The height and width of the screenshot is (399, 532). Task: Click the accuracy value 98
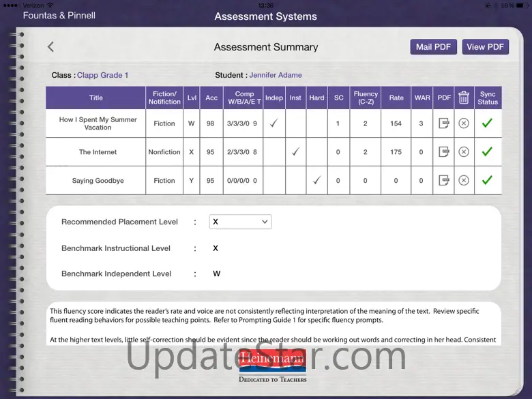[x=210, y=123]
